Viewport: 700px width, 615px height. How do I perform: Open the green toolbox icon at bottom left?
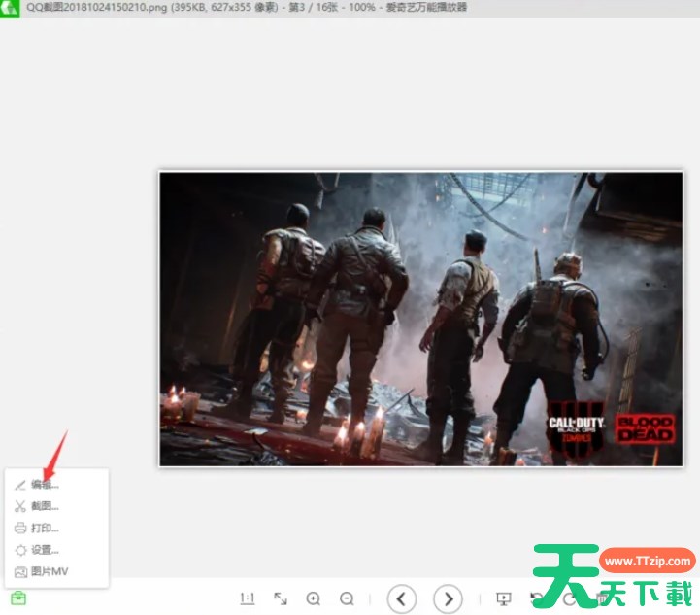[18, 598]
